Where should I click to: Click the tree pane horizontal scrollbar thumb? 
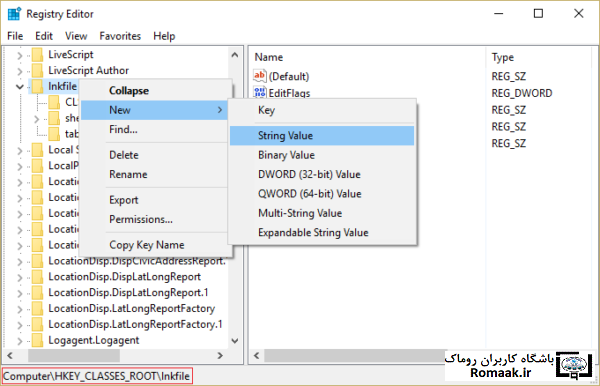pos(74,355)
